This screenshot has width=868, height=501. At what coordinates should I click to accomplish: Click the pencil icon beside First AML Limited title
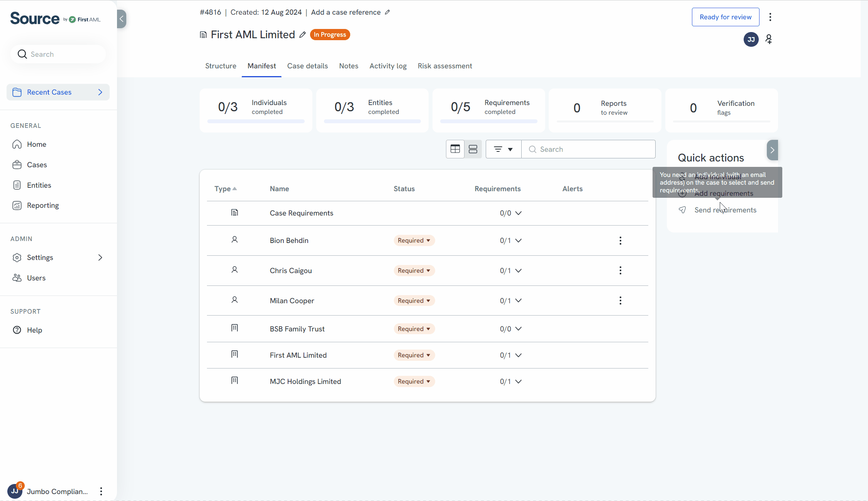(x=302, y=35)
